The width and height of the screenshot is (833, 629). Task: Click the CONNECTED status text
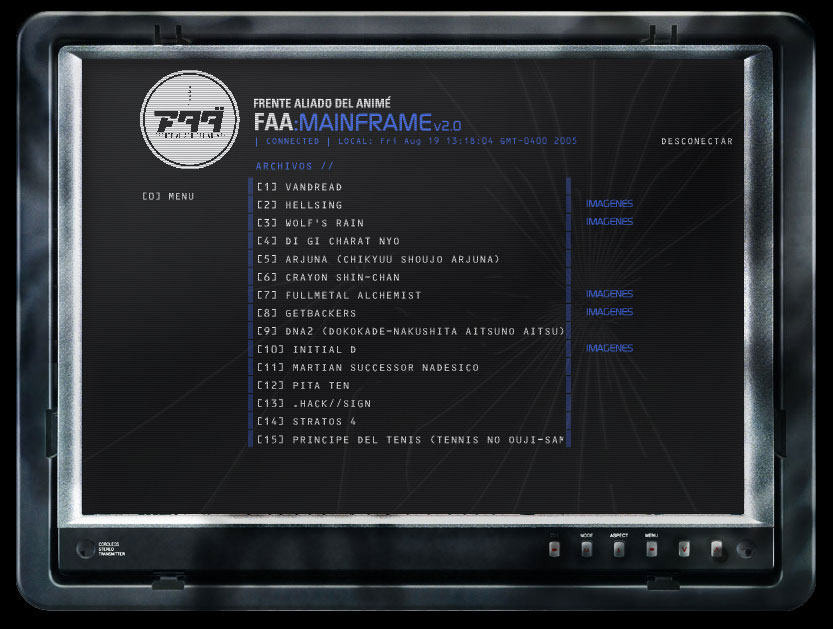coord(293,141)
